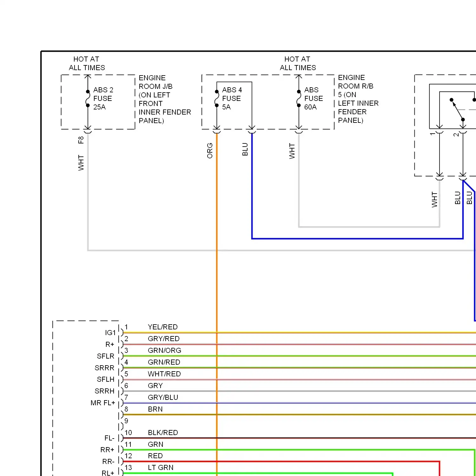
Task: Click the RED wire label at pin 12
Action: click(155, 456)
